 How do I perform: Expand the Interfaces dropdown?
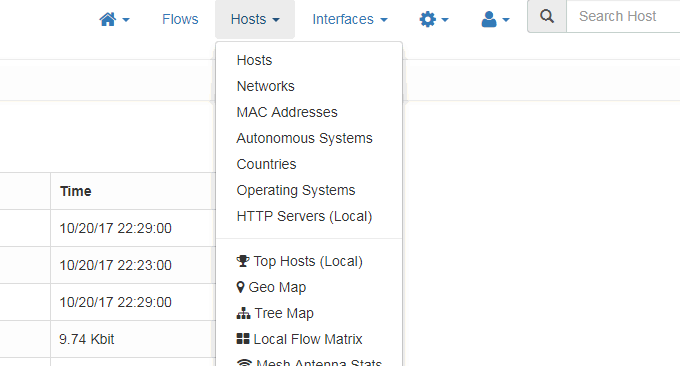(x=350, y=20)
